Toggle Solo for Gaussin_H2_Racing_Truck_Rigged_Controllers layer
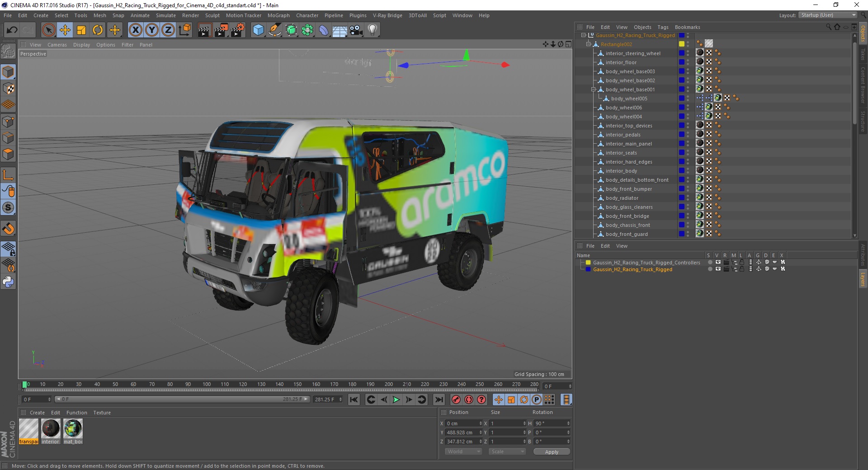Viewport: 868px width, 470px height. coord(710,263)
